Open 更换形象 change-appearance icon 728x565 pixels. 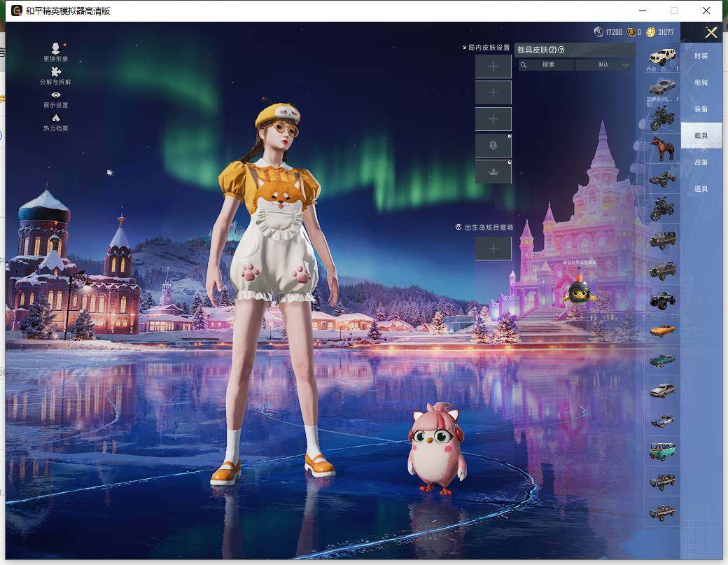pos(56,52)
